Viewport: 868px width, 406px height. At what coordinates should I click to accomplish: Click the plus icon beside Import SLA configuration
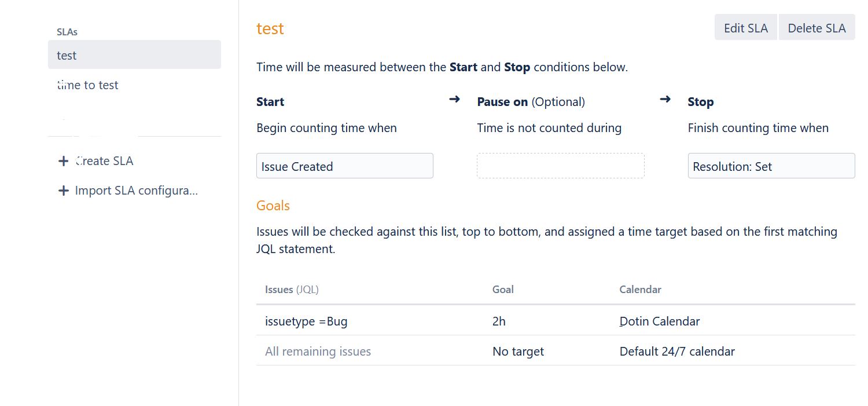64,191
